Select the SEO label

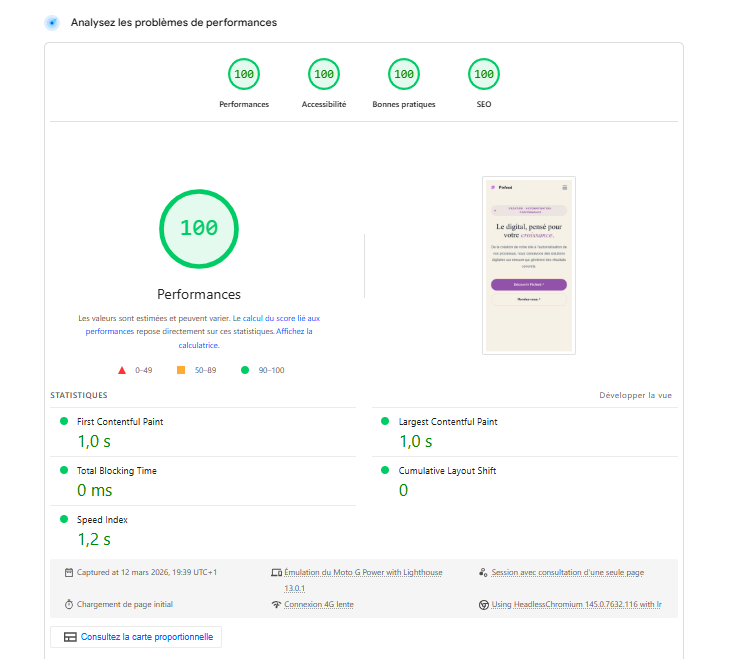[x=484, y=104]
